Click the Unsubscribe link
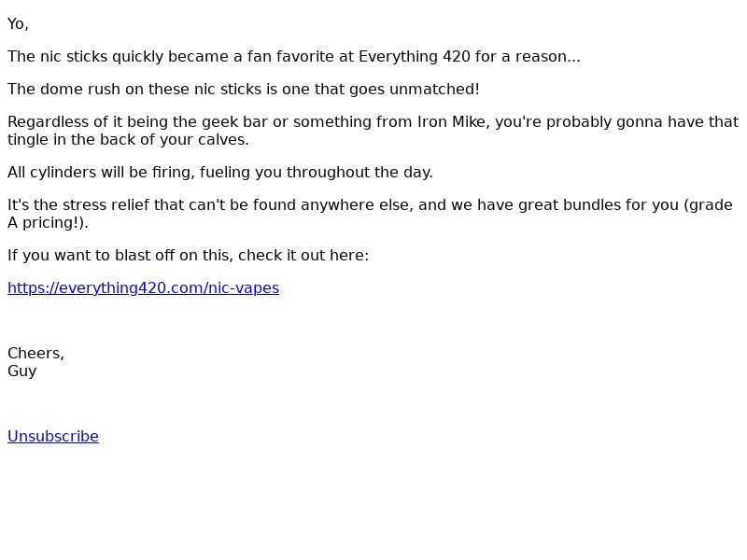This screenshot has width=747, height=560. 53,436
